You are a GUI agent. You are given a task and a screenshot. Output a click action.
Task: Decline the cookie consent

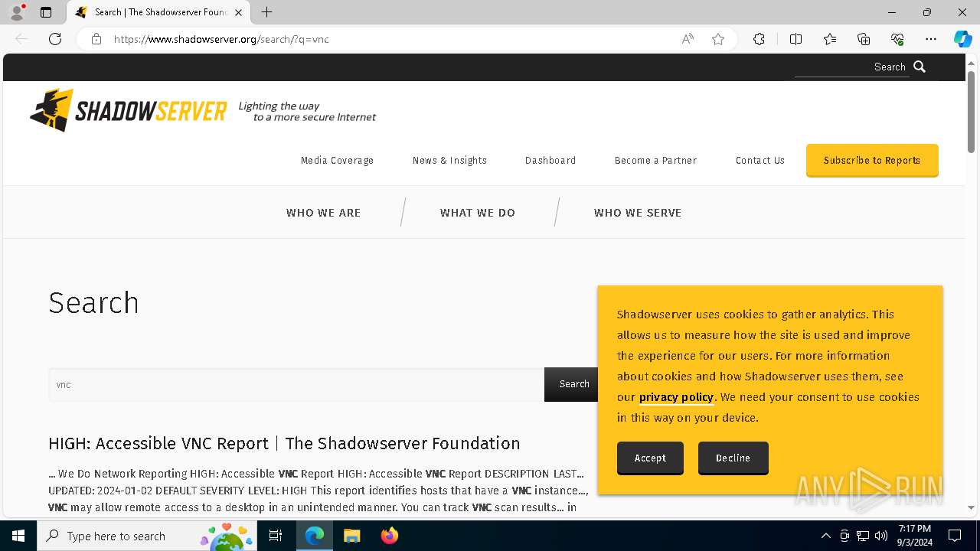(x=733, y=458)
